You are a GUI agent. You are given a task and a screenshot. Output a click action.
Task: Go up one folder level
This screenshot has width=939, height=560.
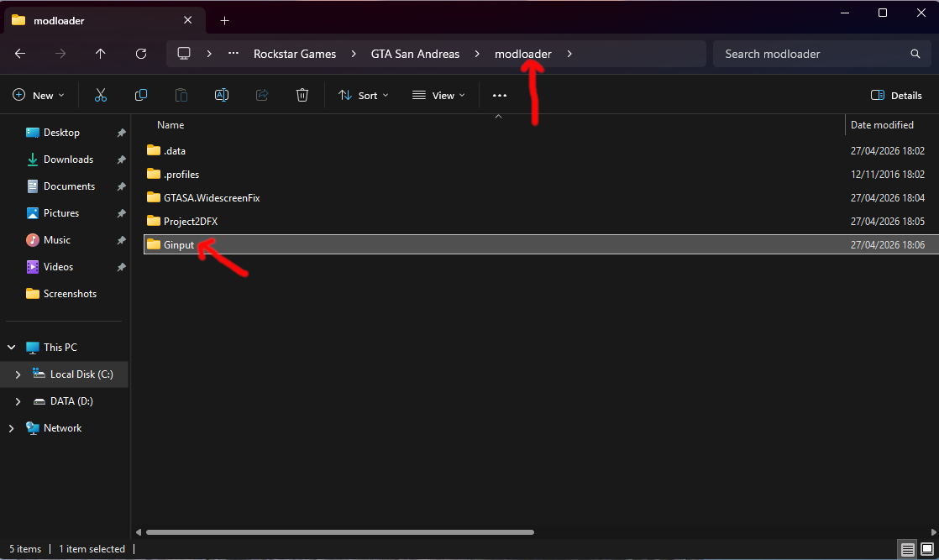[x=101, y=54]
